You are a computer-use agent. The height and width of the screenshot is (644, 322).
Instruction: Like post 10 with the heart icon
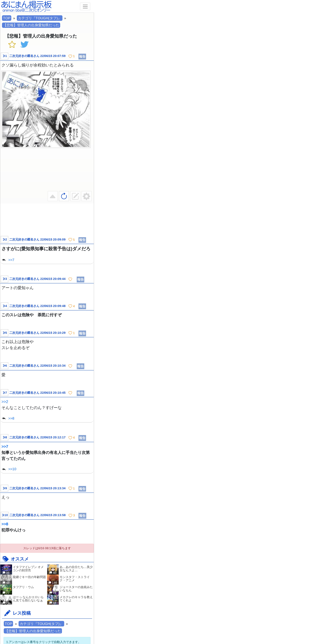point(70,516)
